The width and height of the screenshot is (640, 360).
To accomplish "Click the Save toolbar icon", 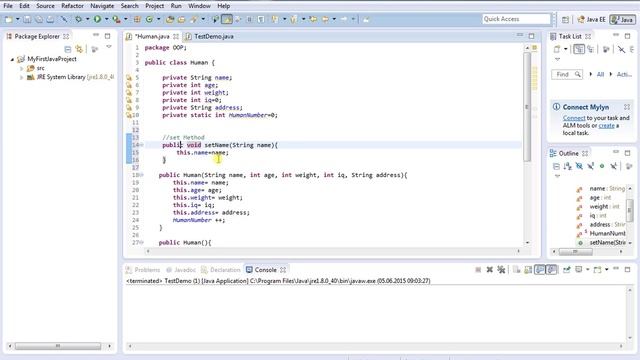I will pyautogui.click(x=27, y=19).
